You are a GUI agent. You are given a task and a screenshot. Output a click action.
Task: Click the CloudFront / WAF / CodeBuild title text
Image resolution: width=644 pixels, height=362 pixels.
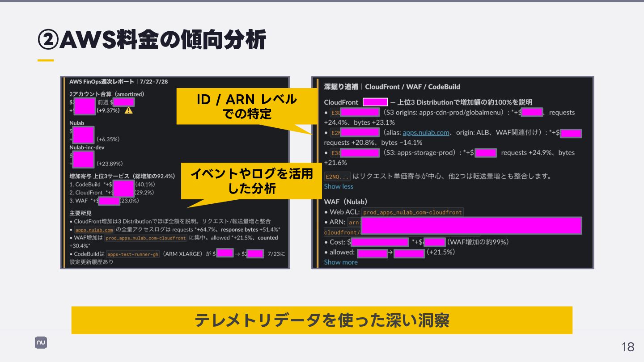click(412, 87)
